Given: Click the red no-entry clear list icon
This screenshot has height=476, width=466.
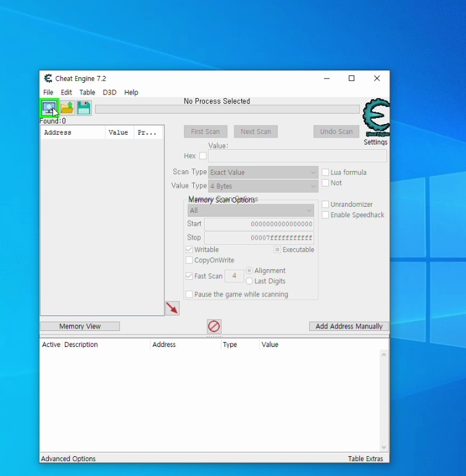Looking at the screenshot, I should tap(214, 327).
